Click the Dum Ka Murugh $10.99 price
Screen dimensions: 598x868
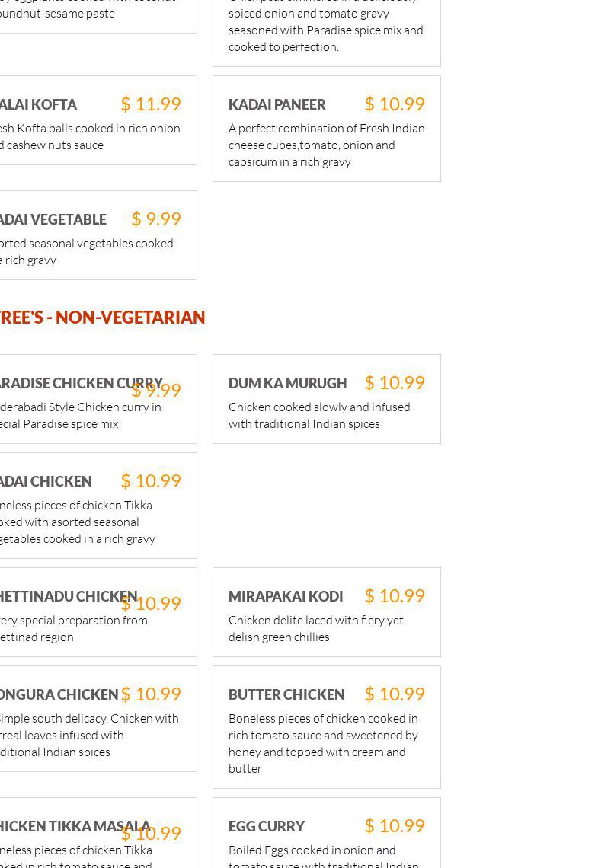coord(395,382)
